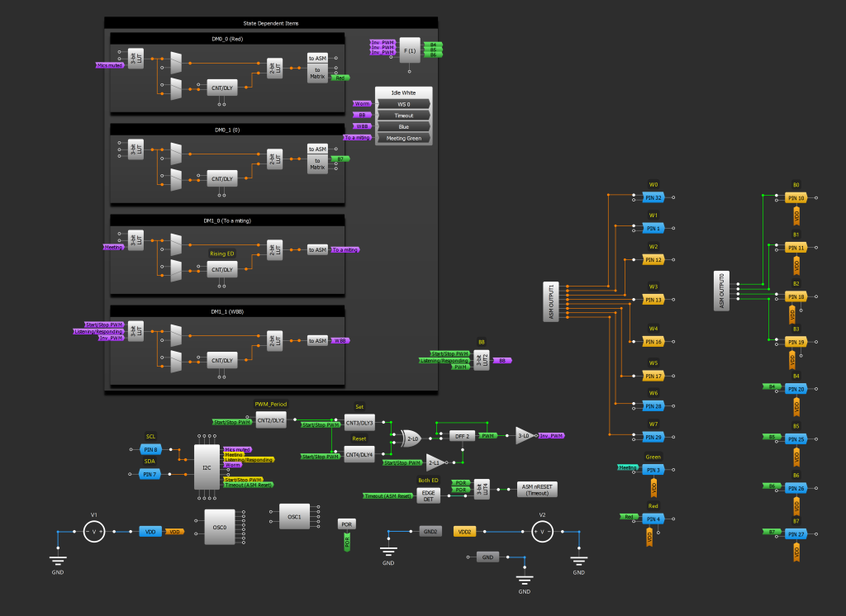
Task: Click the DM0_0 (Red) panel header
Action: (226, 38)
